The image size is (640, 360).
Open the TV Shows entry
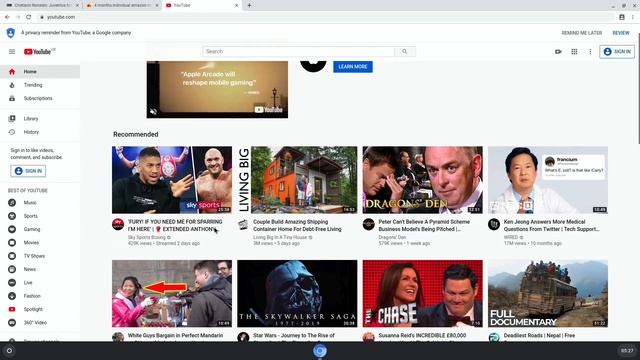(40, 256)
